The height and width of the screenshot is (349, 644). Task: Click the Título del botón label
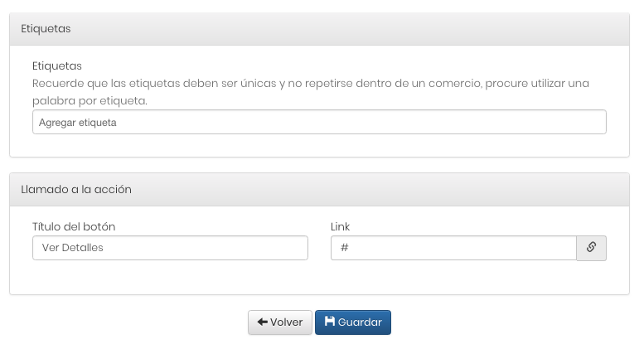(74, 226)
